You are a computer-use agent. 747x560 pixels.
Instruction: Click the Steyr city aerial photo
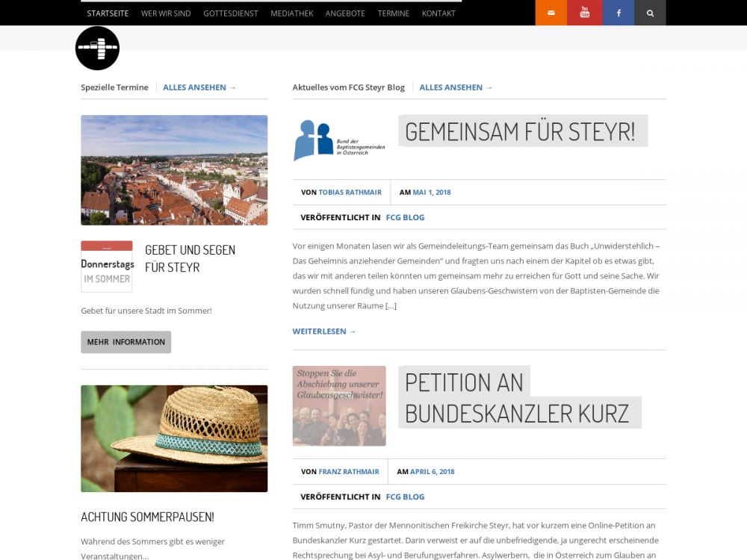click(174, 170)
